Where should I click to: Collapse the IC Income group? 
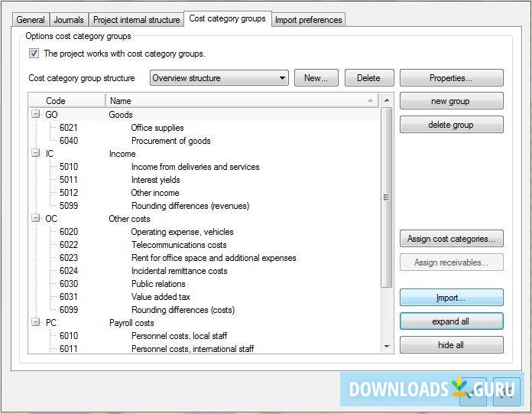pos(35,153)
